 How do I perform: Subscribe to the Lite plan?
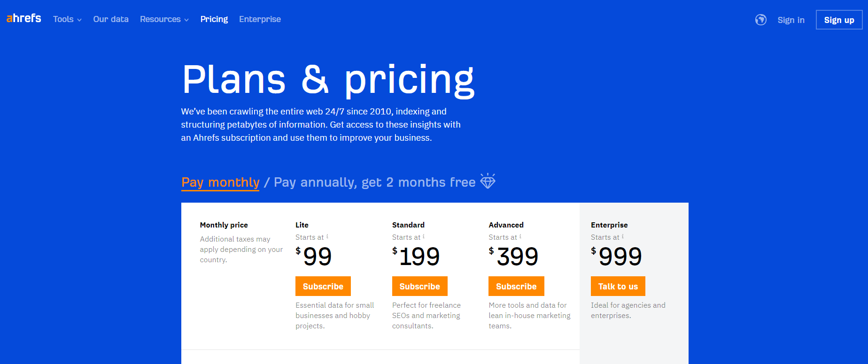click(323, 286)
